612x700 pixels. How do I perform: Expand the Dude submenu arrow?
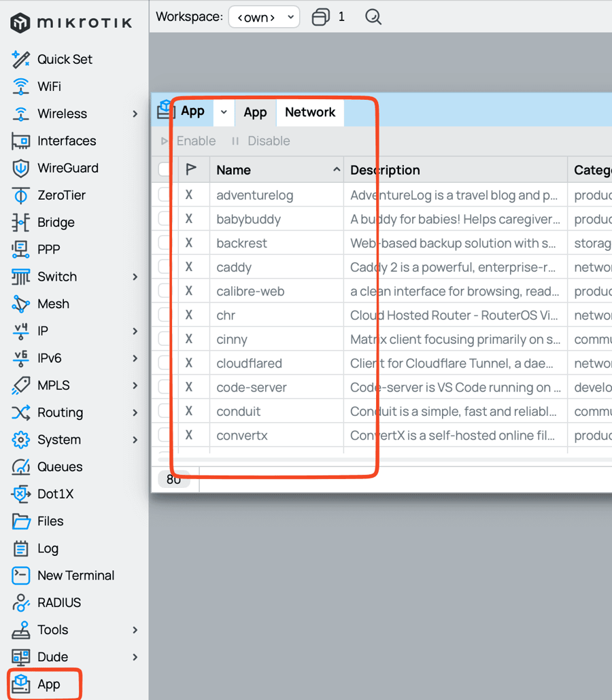click(135, 657)
